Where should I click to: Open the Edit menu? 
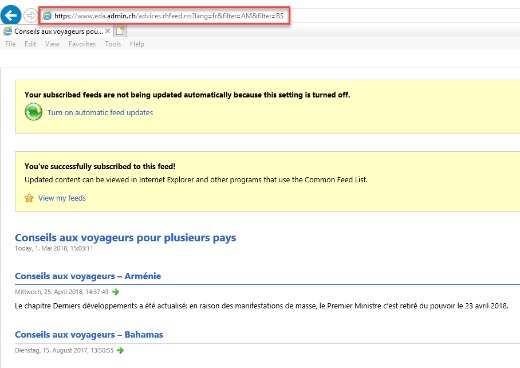[x=30, y=44]
